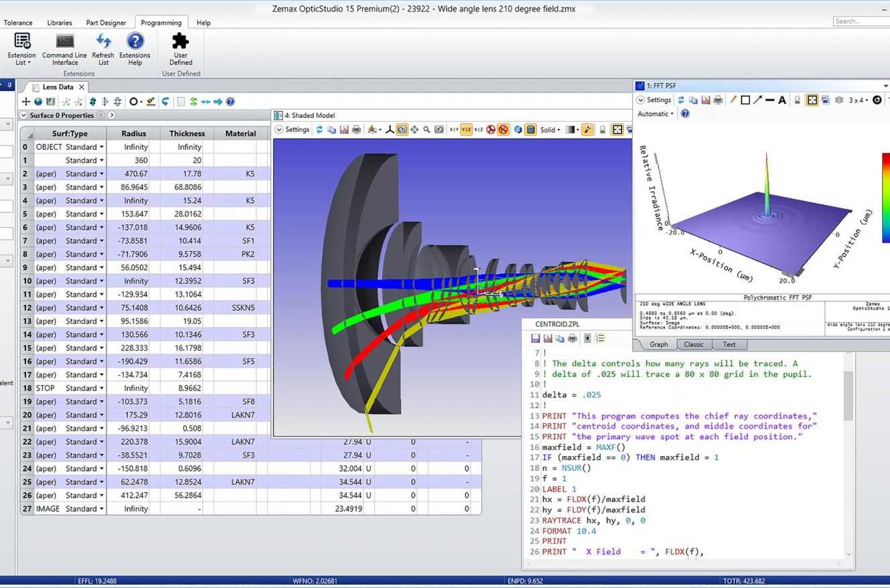Click the rainbow color scale in FFT PSF
Screen dimensions: 890x588
pyautogui.click(x=885, y=198)
